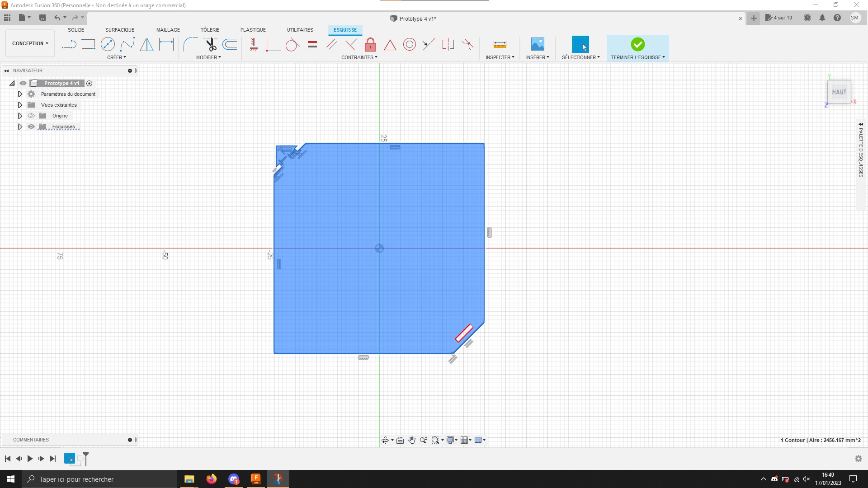
Task: Apply Fix/Unfix lock constraint
Action: click(370, 44)
